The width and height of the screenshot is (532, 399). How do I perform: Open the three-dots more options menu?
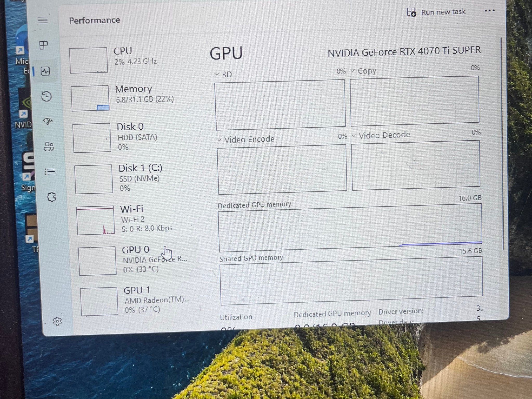pos(489,11)
